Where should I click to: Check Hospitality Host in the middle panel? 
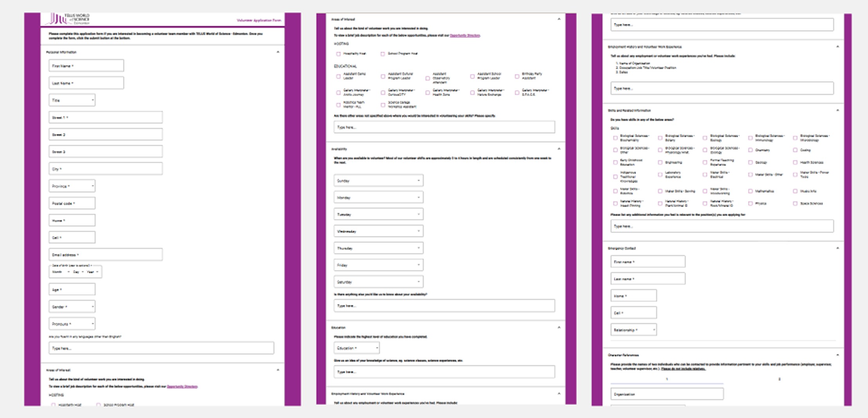click(338, 54)
